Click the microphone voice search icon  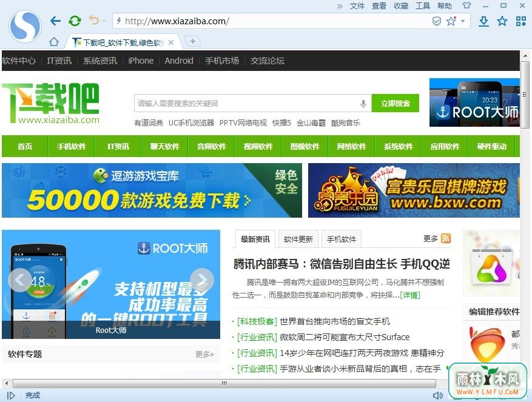click(x=363, y=104)
